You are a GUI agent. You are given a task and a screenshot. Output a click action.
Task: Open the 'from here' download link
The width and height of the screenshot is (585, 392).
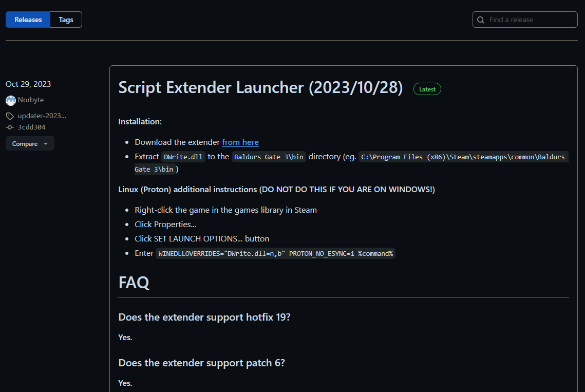pos(240,142)
